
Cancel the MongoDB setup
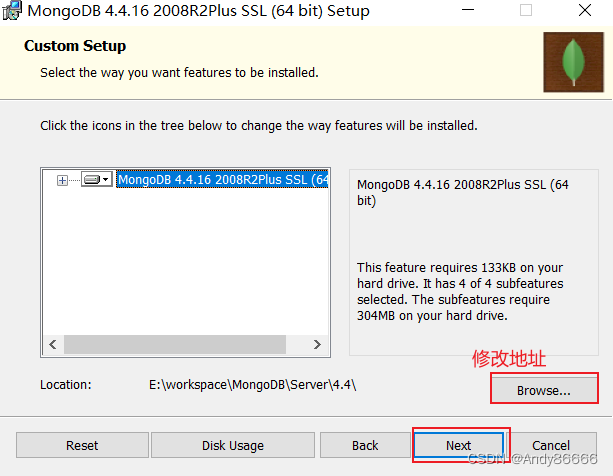pyautogui.click(x=551, y=445)
